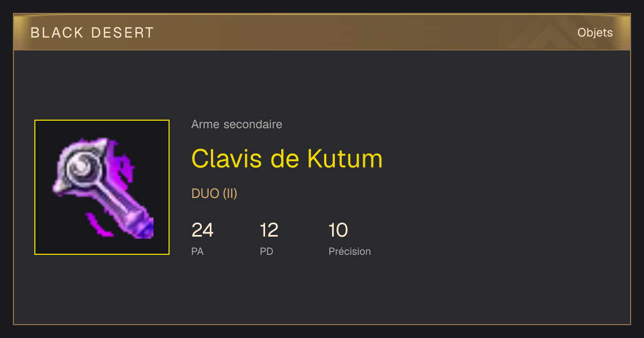The image size is (644, 338).
Task: Click the gold header bar background
Action: pyautogui.click(x=322, y=33)
